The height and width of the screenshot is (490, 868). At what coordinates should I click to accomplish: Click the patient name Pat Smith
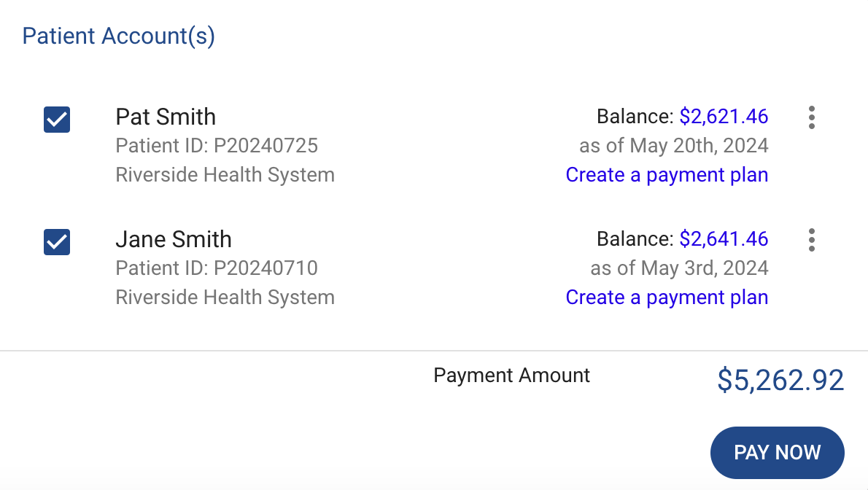(166, 117)
